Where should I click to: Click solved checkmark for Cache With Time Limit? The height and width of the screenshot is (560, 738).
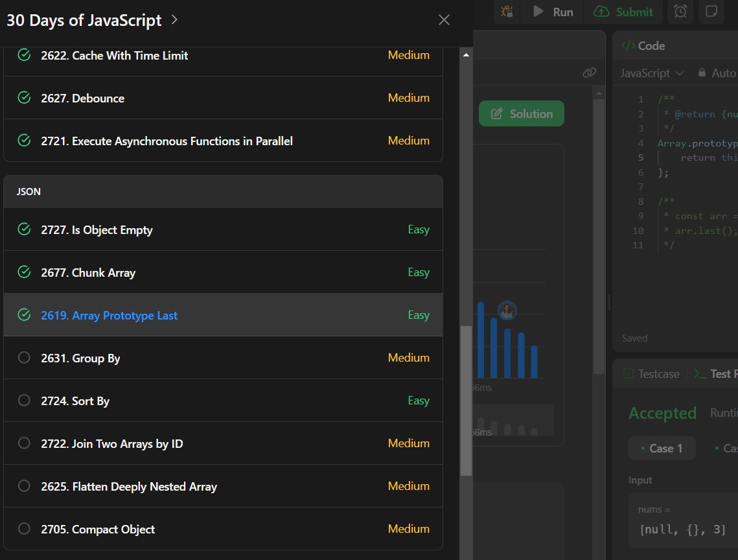click(24, 55)
